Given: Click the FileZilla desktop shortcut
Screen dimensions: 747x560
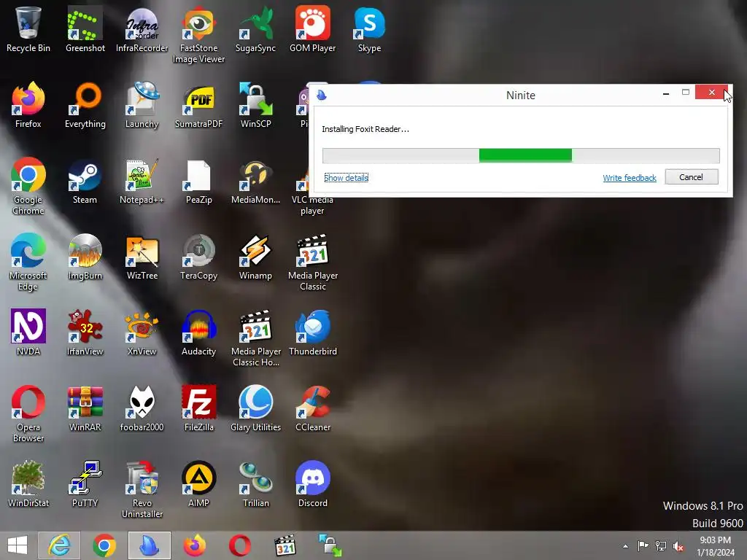Looking at the screenshot, I should click(198, 408).
